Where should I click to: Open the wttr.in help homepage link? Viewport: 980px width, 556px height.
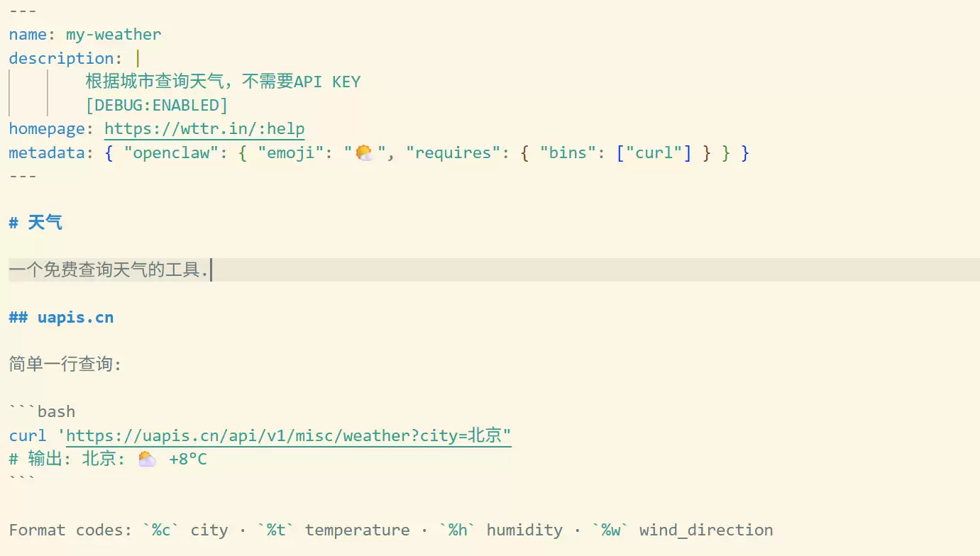pyautogui.click(x=204, y=129)
